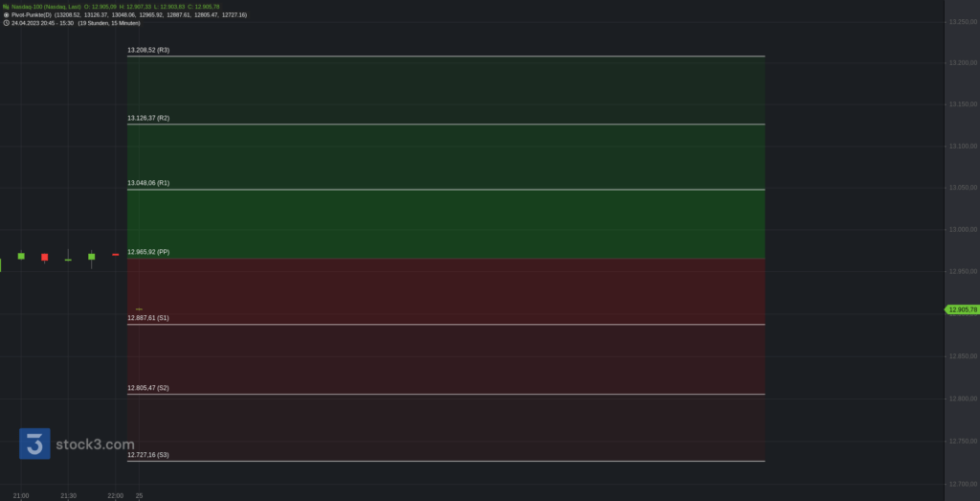Select the 13.208,52 (R3) resistance line label
This screenshot has height=501, width=980.
[148, 50]
